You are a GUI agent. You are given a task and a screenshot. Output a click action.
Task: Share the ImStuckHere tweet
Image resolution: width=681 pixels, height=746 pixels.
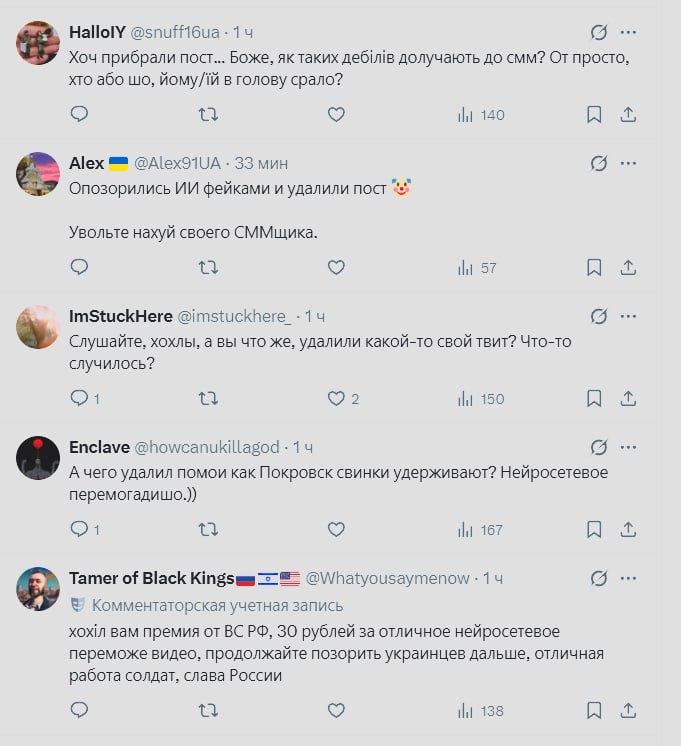[x=628, y=398]
